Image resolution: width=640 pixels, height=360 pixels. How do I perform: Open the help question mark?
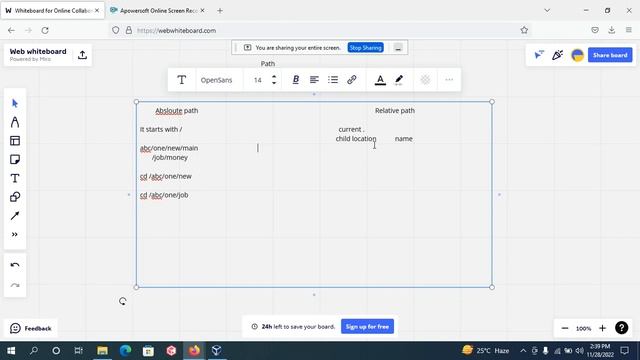622,328
